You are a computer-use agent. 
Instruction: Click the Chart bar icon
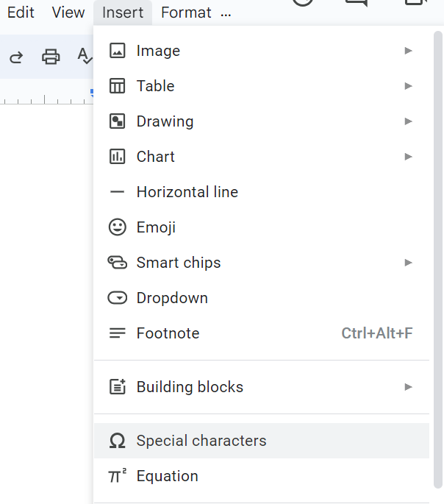(118, 157)
